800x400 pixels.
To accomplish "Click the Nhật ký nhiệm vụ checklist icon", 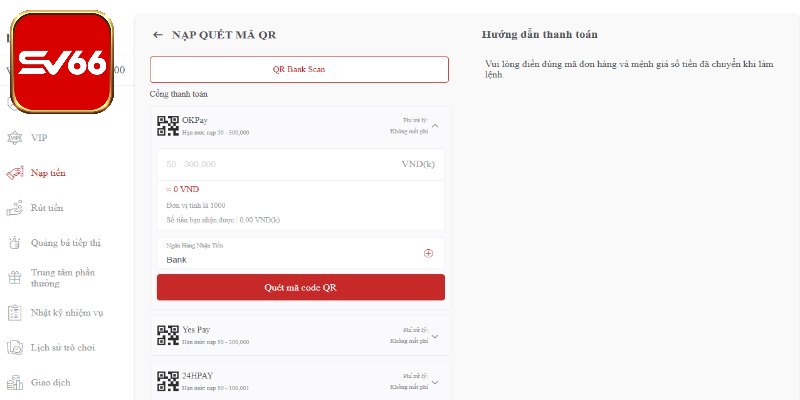I will [x=15, y=313].
